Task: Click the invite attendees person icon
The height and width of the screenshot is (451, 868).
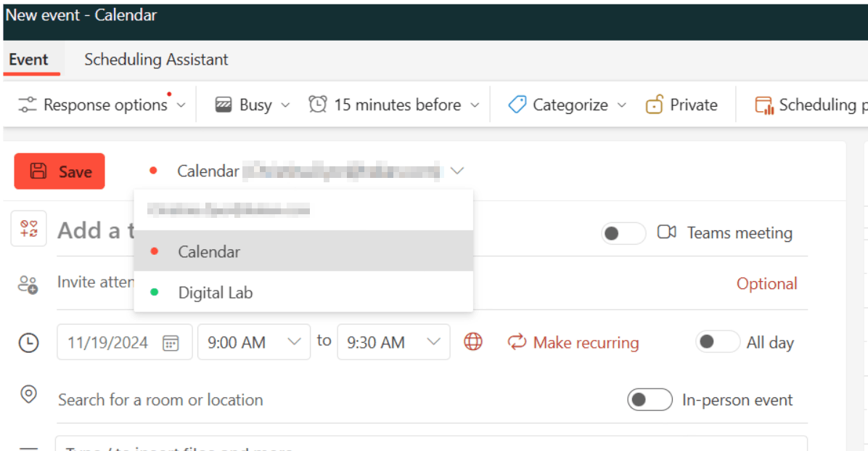Action: (x=28, y=284)
